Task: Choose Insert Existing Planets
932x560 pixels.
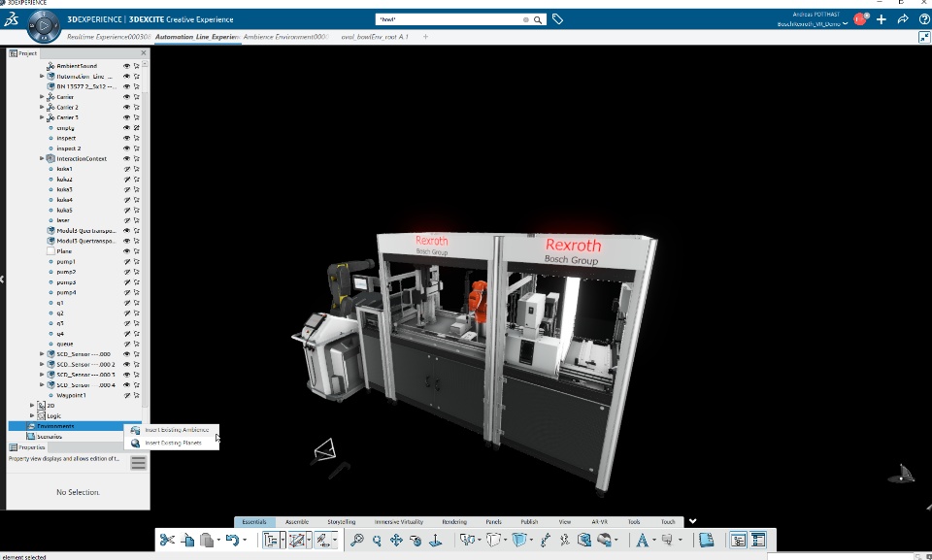Action: pos(174,443)
